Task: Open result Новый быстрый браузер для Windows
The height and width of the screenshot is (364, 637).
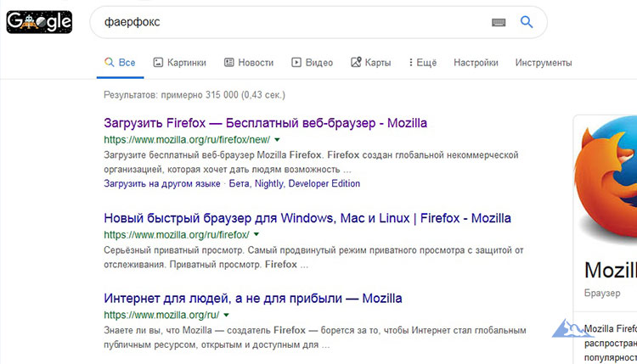Action: pyautogui.click(x=307, y=218)
